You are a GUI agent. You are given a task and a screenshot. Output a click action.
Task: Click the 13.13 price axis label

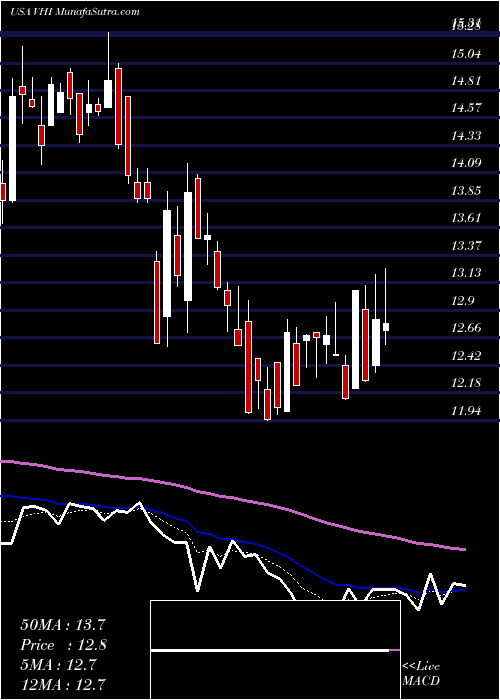467,273
